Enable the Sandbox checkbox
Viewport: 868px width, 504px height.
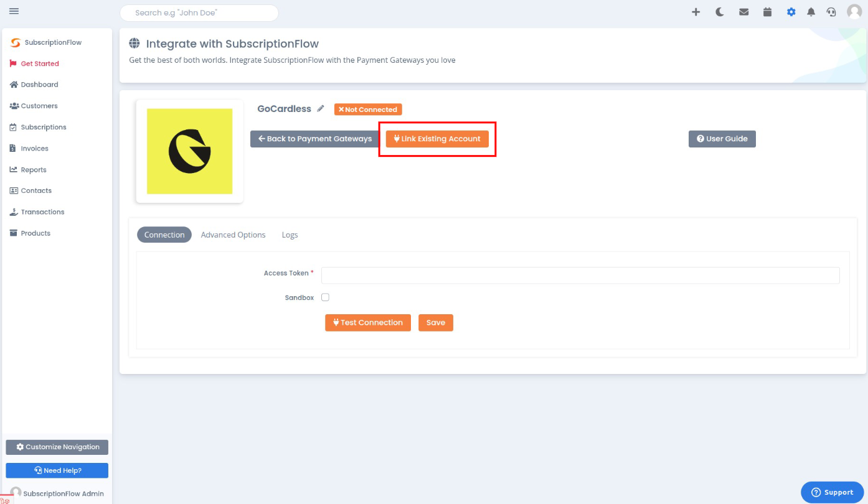pos(325,297)
